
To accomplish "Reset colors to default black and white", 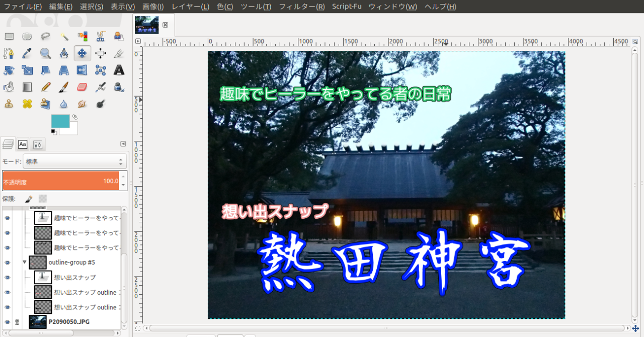I will click(53, 132).
